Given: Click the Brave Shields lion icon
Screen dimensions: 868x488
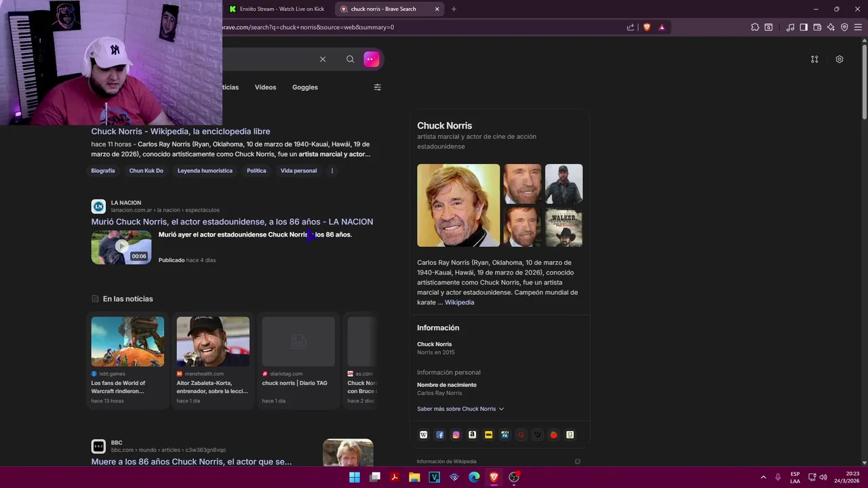Looking at the screenshot, I should point(647,27).
